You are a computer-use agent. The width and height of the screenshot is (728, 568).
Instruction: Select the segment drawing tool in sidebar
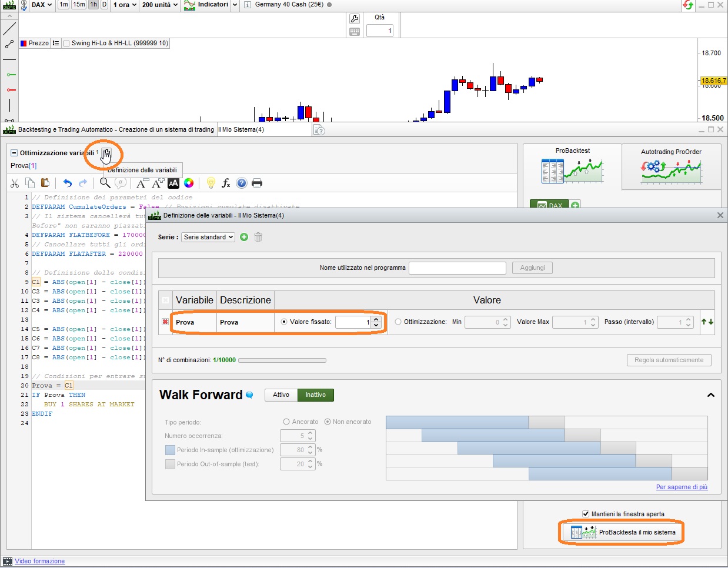[9, 44]
